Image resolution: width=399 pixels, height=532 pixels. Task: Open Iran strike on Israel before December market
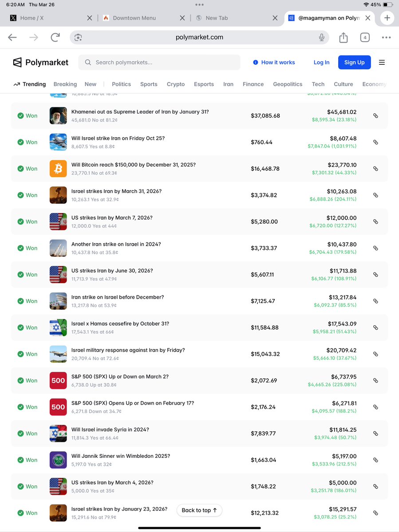pyautogui.click(x=118, y=297)
